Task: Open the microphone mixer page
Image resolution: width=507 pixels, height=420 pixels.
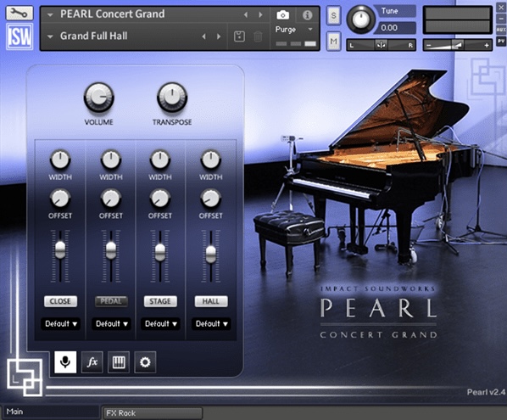Action: tap(65, 361)
